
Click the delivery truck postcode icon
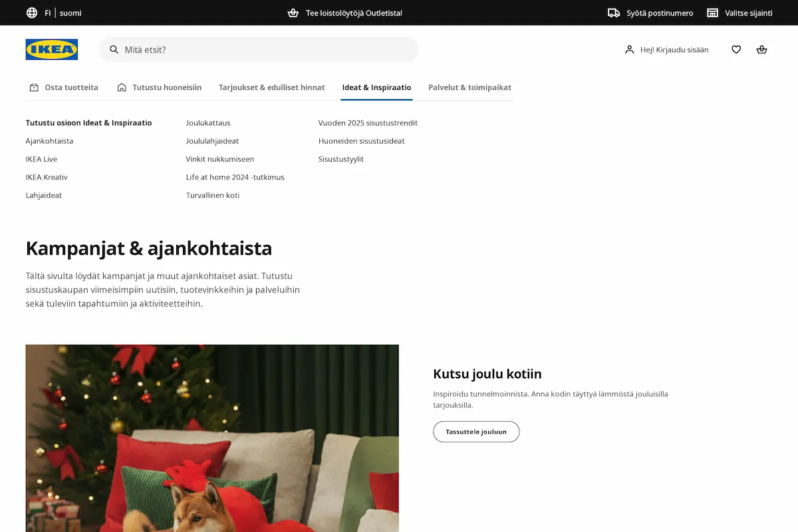(614, 13)
